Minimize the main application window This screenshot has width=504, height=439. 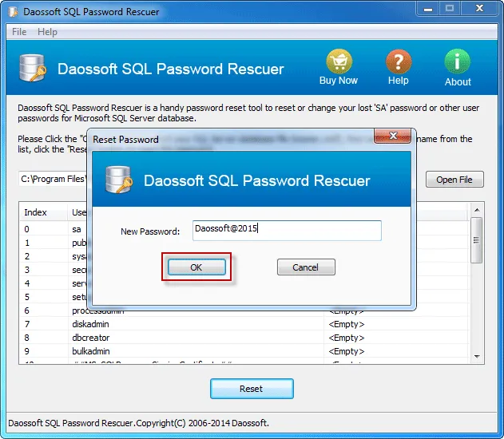[428, 9]
